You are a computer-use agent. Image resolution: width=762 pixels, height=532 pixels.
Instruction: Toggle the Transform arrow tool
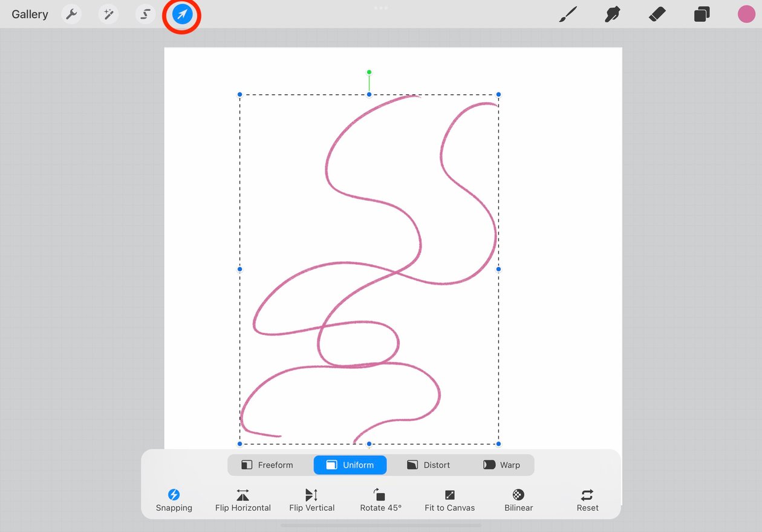tap(182, 15)
